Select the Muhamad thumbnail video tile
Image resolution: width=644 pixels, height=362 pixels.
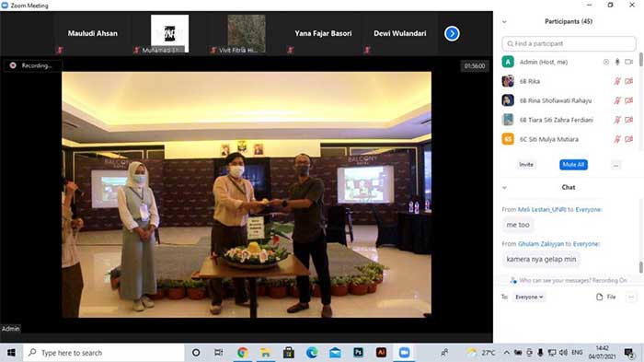[169, 33]
